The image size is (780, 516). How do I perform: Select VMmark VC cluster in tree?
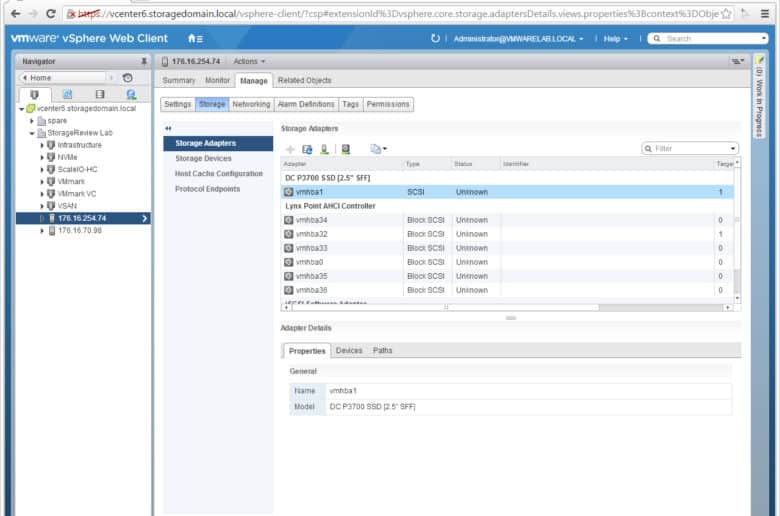(x=77, y=194)
